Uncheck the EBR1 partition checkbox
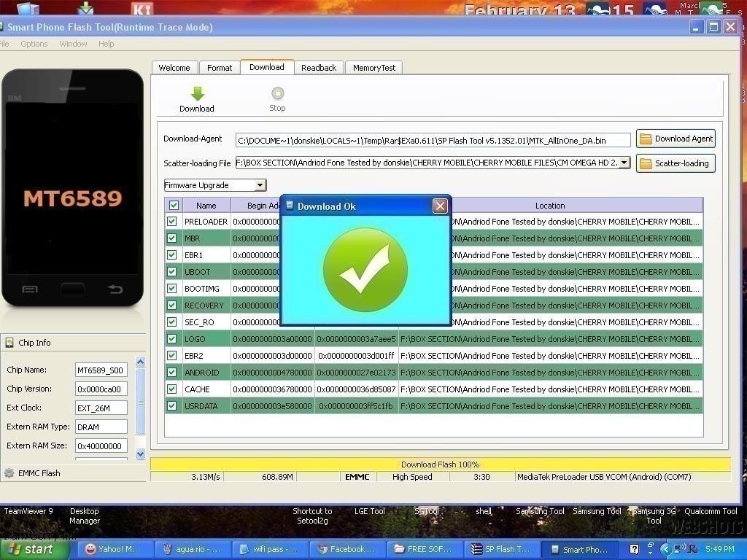 [x=172, y=254]
